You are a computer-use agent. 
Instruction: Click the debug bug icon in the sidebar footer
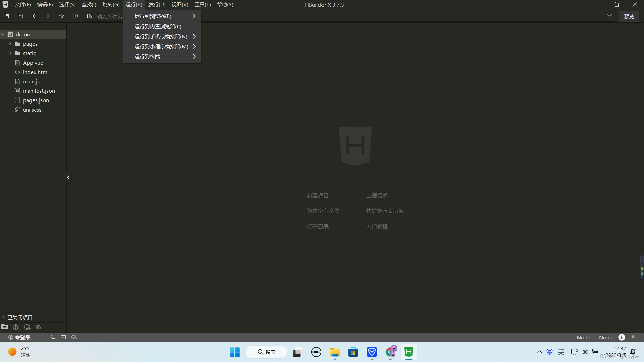pos(16,327)
